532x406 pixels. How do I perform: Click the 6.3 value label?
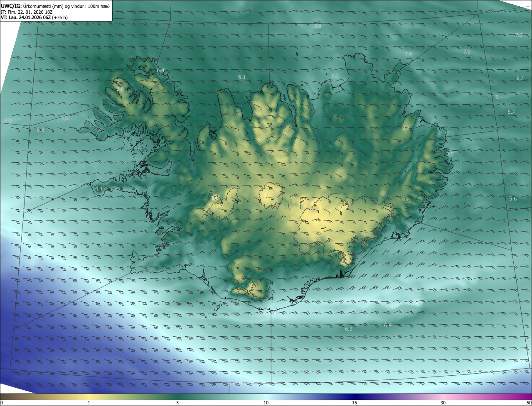click(349, 329)
